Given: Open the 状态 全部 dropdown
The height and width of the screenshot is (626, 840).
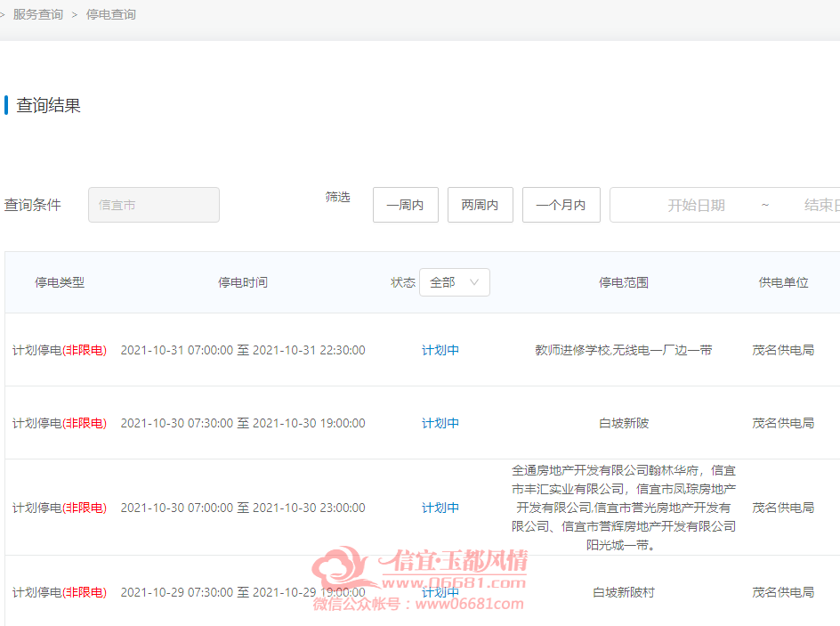Looking at the screenshot, I should click(x=455, y=282).
